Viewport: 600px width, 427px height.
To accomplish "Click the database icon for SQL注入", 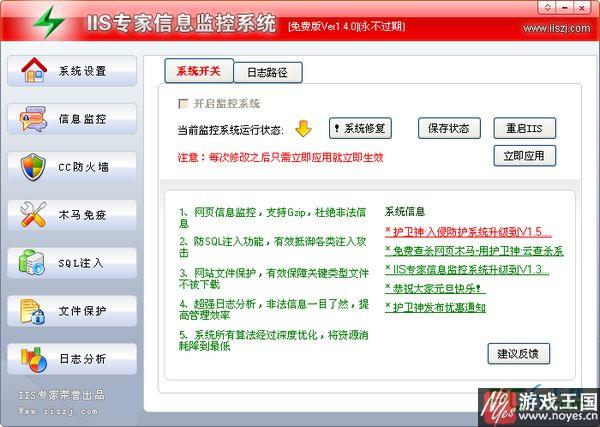I will (32, 262).
